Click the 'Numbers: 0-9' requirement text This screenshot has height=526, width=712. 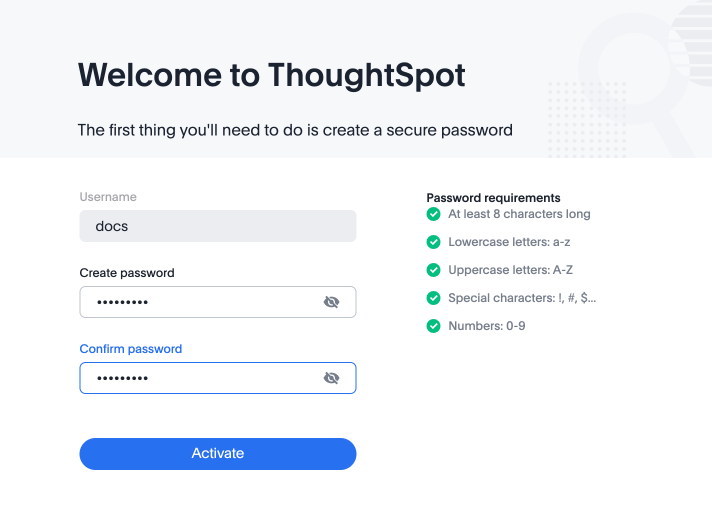[x=486, y=326]
